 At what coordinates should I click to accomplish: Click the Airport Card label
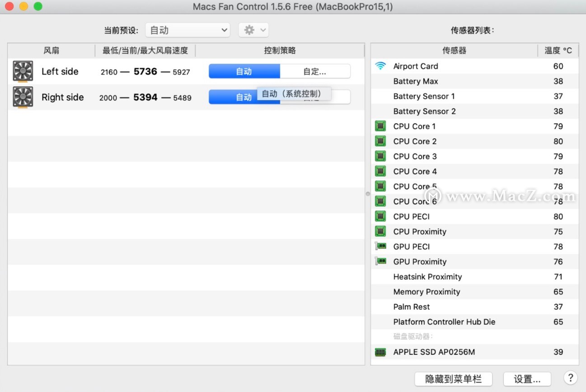[x=416, y=66]
